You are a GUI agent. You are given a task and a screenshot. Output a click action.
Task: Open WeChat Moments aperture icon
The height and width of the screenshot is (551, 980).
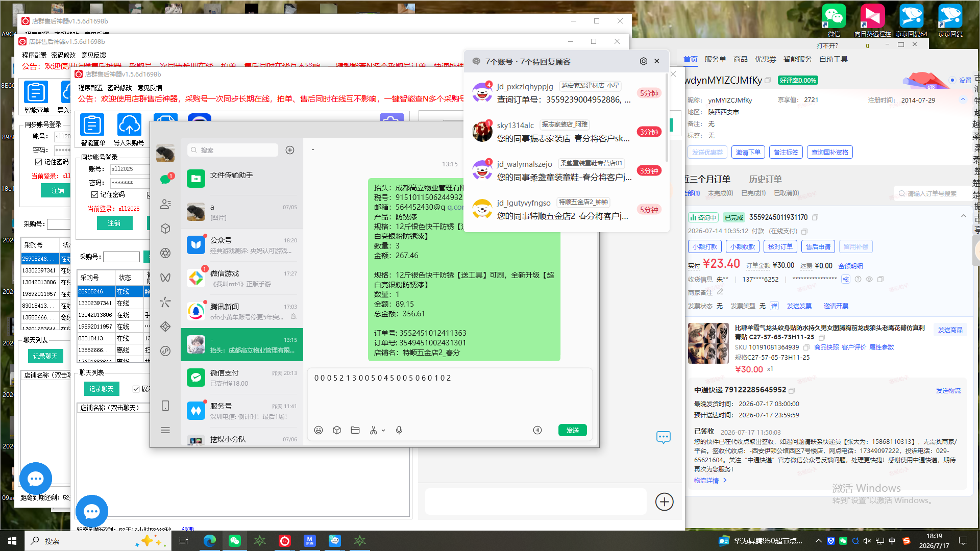pos(165,253)
